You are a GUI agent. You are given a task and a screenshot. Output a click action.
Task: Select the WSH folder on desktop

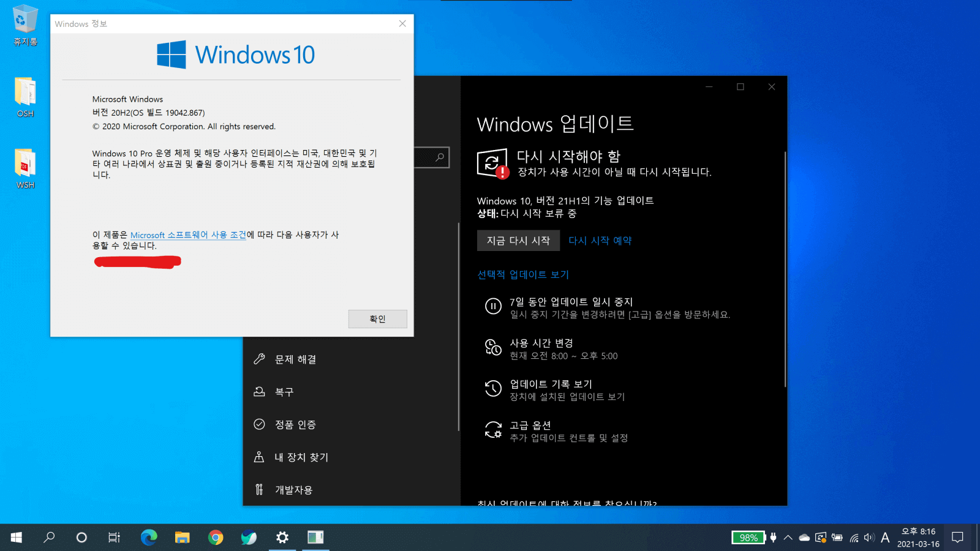click(25, 169)
